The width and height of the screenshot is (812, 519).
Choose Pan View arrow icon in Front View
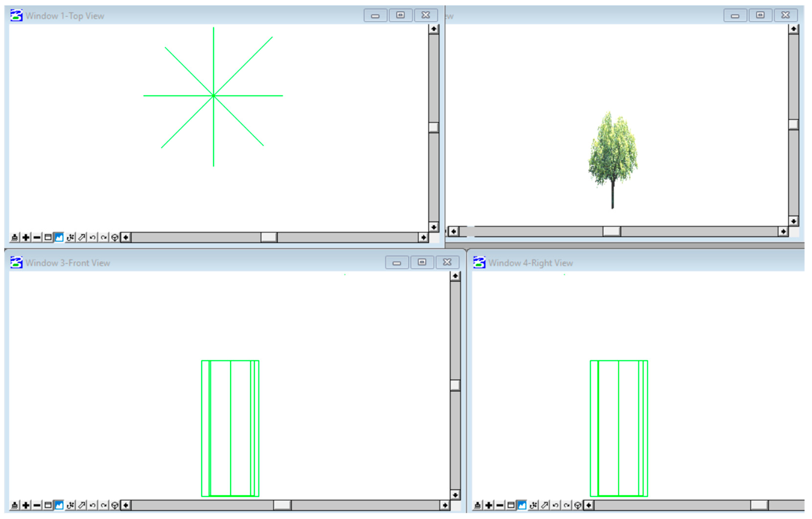[x=81, y=506]
